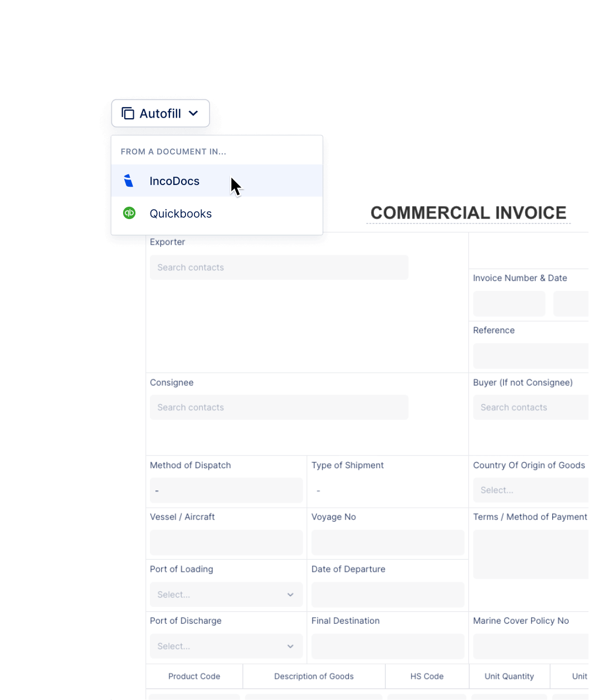Open the Port of Discharge selector
The image size is (589, 700).
(226, 646)
